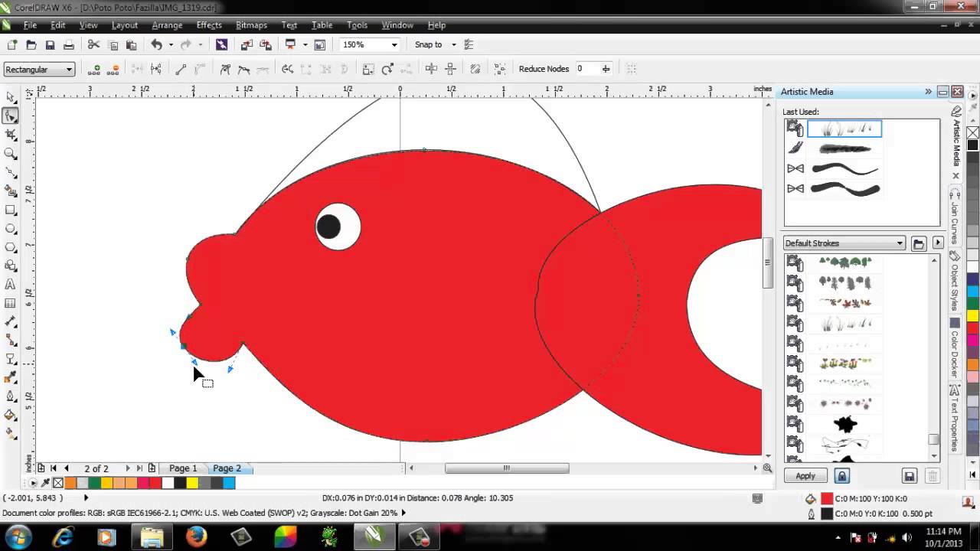Click the Apply button in docker
Viewport: 980px width, 551px height.
point(805,476)
